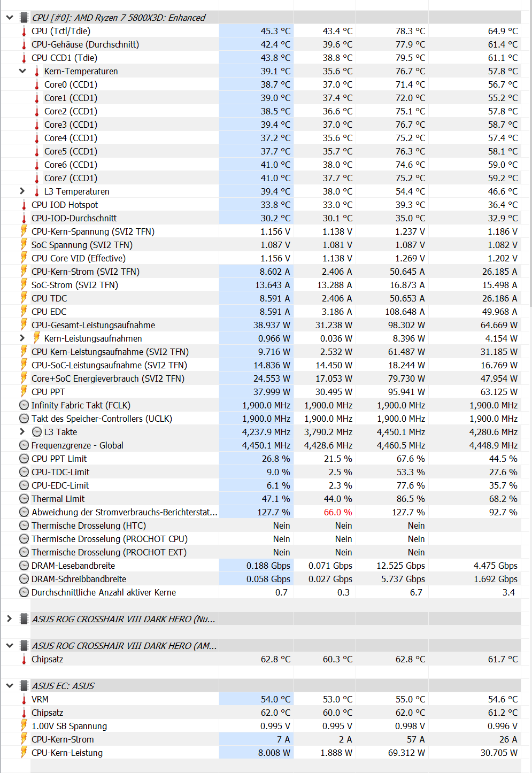The width and height of the screenshot is (532, 773).
Task: Click the thermometer icon beside CPU IOD Hotspot
Action: point(24,205)
